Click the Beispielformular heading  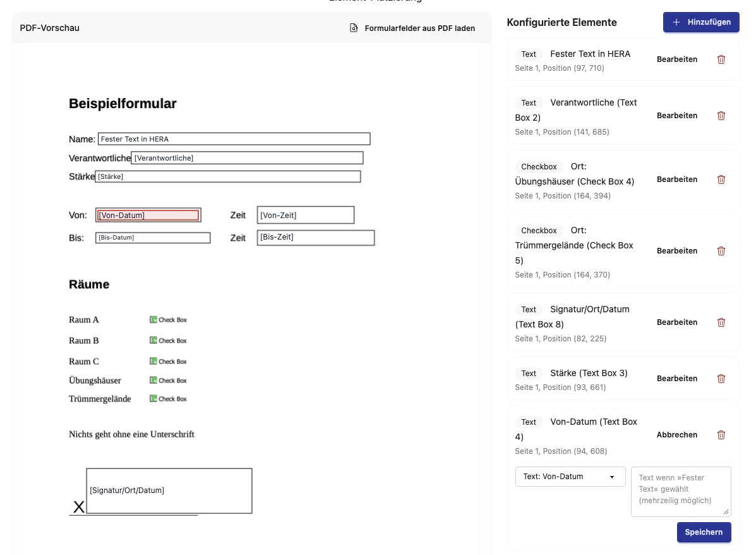[123, 104]
